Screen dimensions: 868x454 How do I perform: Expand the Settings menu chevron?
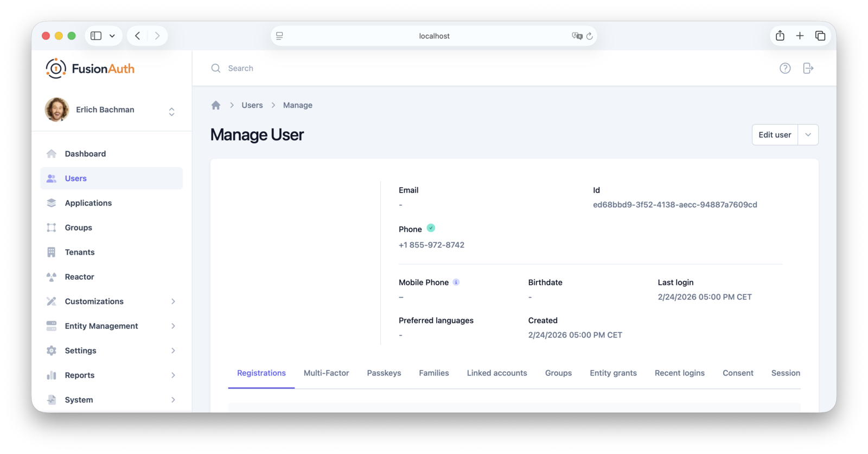[x=173, y=351]
